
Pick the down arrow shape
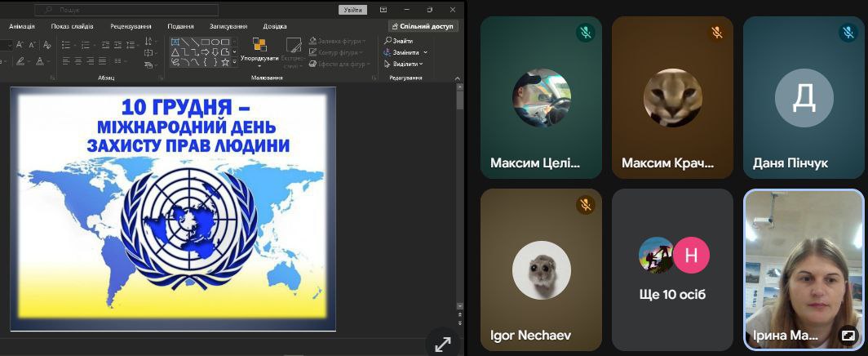(215, 52)
